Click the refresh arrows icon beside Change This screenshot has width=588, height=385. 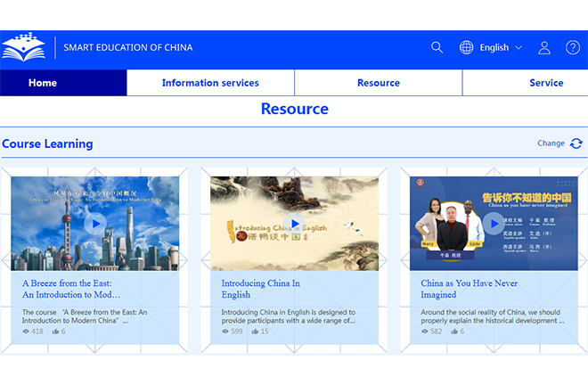tap(576, 143)
